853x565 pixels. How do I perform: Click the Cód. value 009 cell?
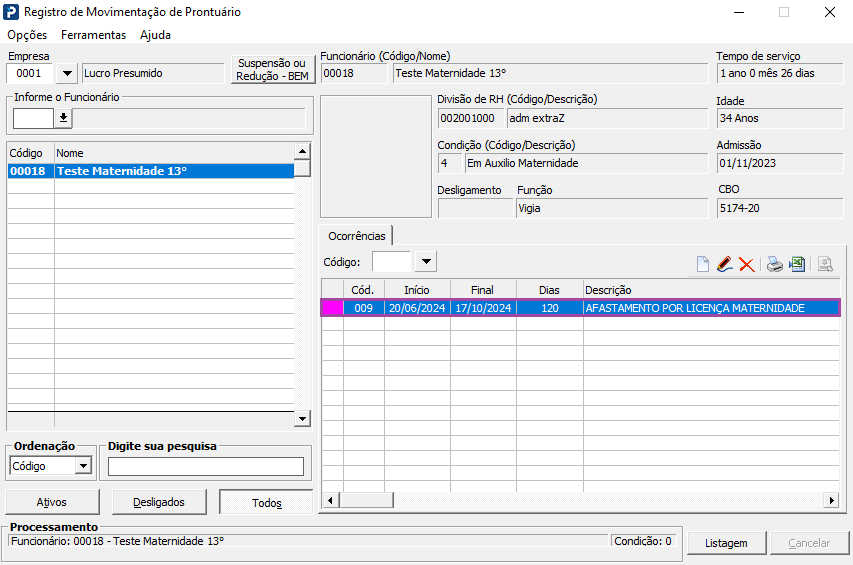pyautogui.click(x=363, y=308)
